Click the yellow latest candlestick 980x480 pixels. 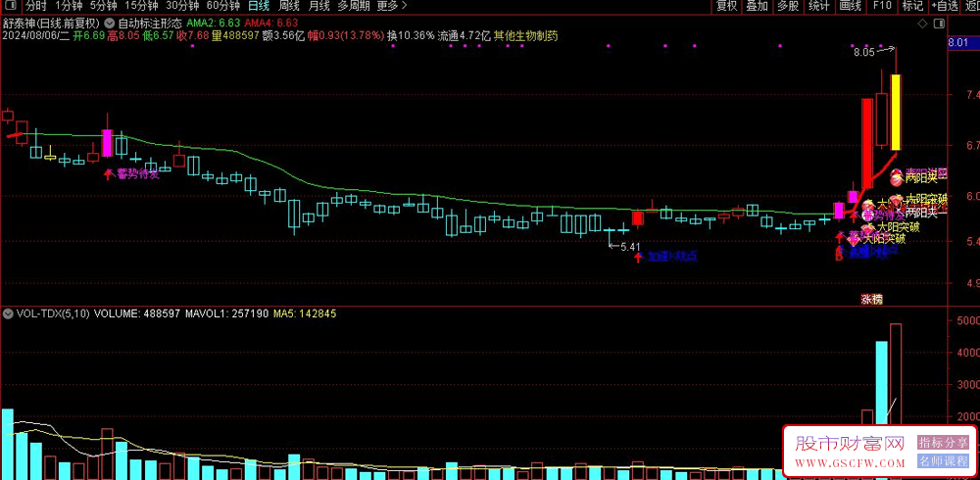896,112
